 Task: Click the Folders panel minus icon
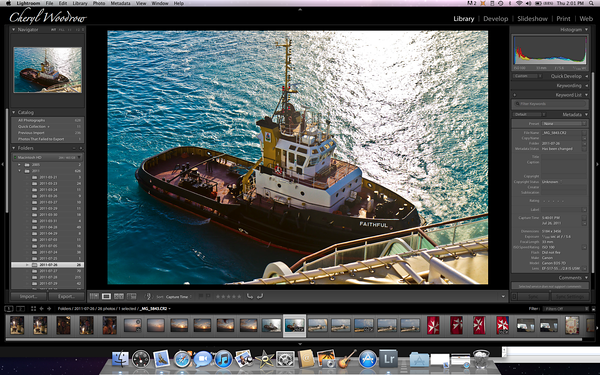(74, 148)
